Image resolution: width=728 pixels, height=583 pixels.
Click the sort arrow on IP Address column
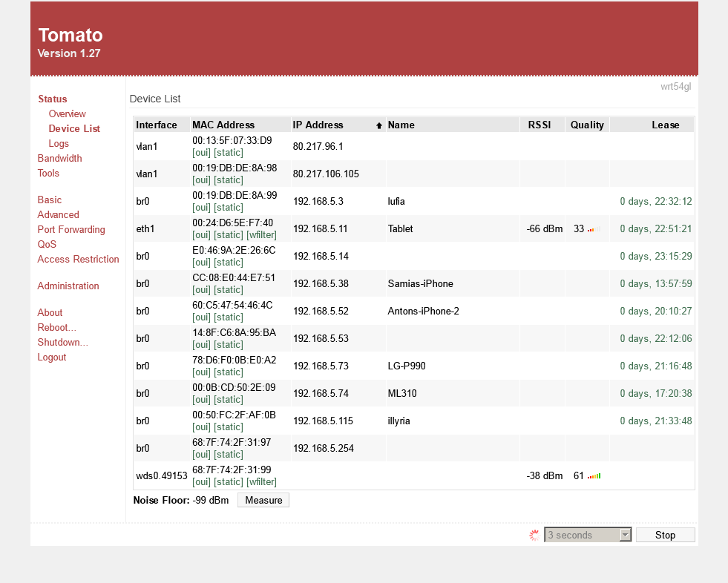click(x=379, y=125)
